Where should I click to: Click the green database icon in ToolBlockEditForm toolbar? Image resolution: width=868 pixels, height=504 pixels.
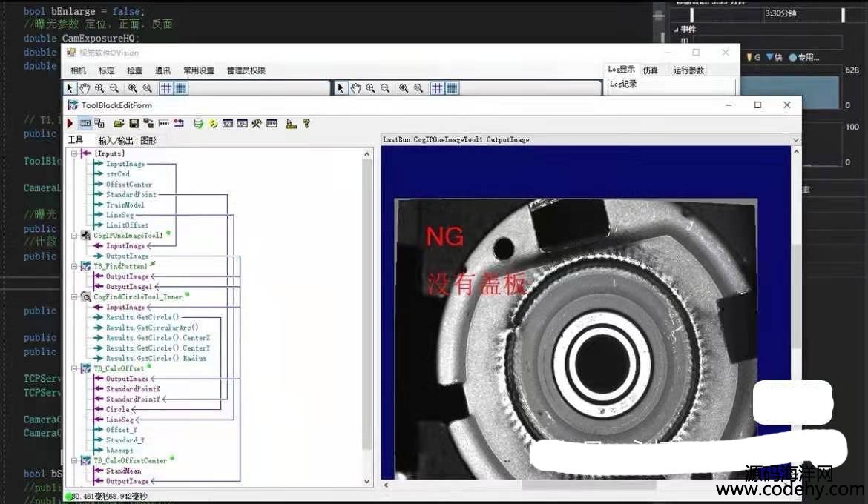[197, 123]
